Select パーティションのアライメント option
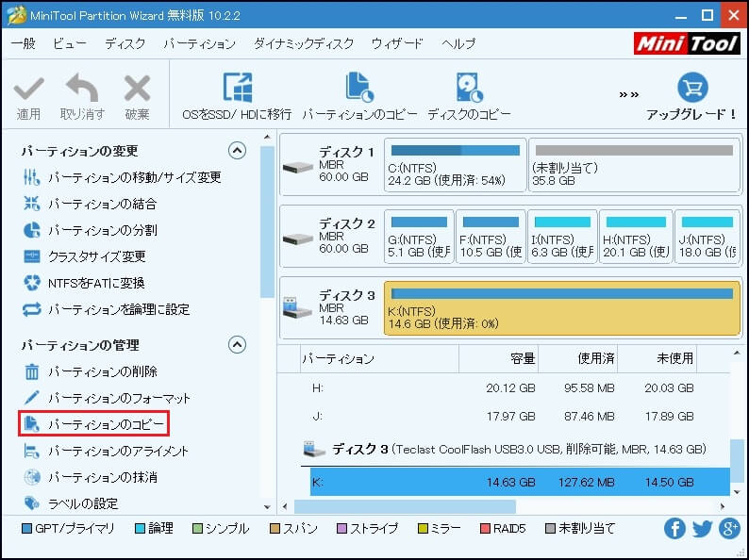This screenshot has width=749, height=560. 106,451
